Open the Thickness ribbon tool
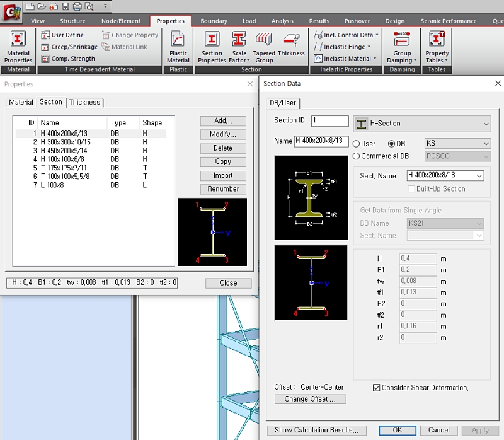 tap(291, 45)
